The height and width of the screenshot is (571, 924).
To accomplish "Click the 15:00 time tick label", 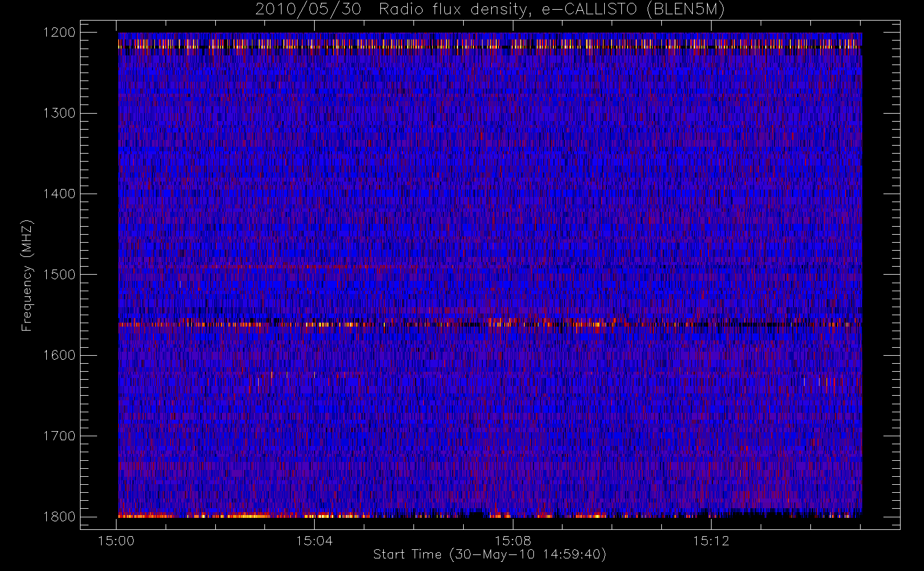I will point(116,541).
